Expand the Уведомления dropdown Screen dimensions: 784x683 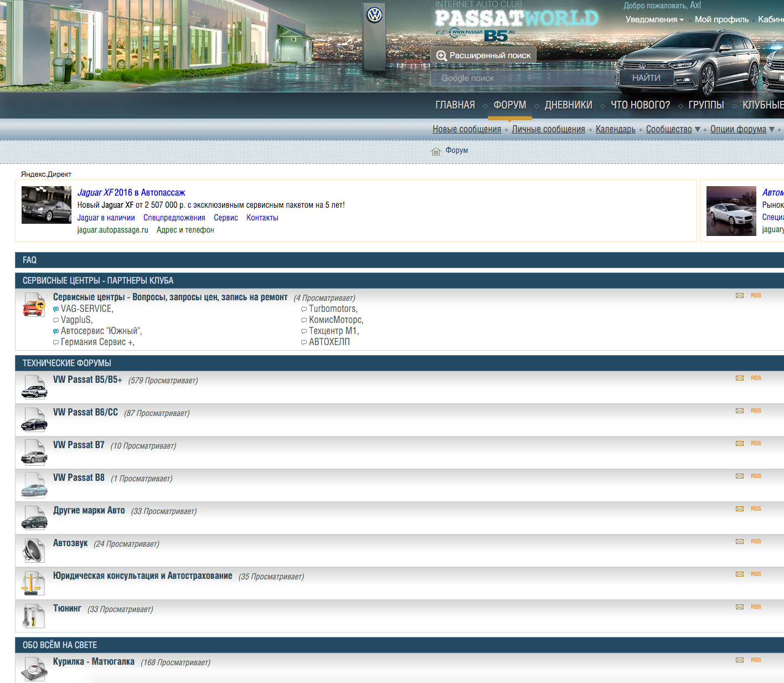654,19
